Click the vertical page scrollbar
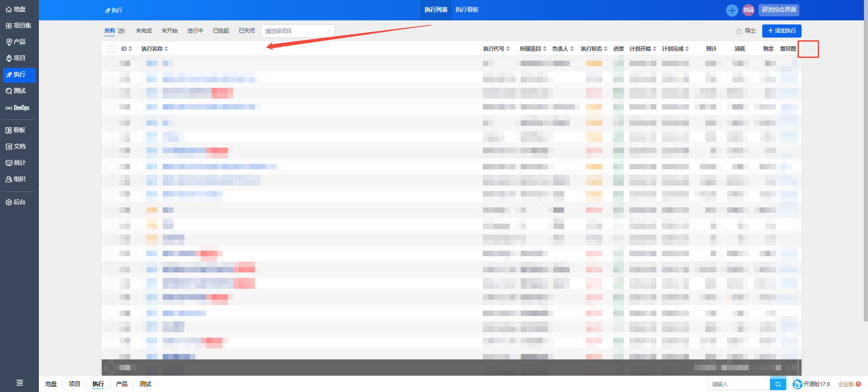The image size is (868, 392). 866,161
